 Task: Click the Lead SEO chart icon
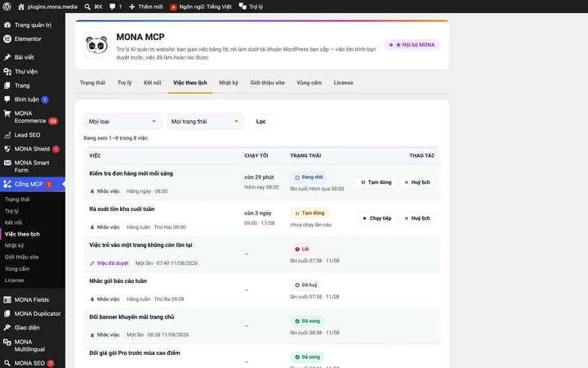pyautogui.click(x=7, y=135)
